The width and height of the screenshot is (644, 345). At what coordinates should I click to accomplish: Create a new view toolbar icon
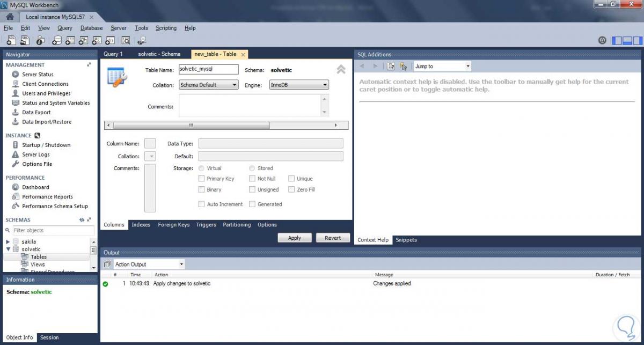[x=84, y=40]
